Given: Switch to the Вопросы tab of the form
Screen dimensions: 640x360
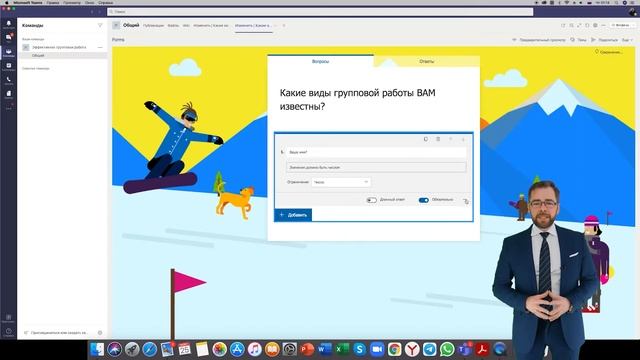Looking at the screenshot, I should coord(320,61).
